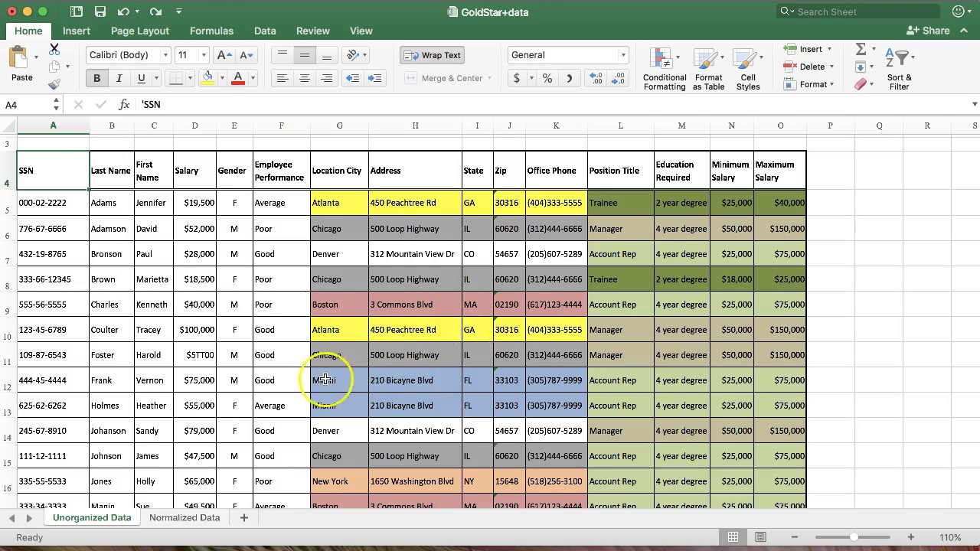Expand the Format cells dropdown arrow
The height and width of the screenshot is (551, 980).
coord(831,84)
